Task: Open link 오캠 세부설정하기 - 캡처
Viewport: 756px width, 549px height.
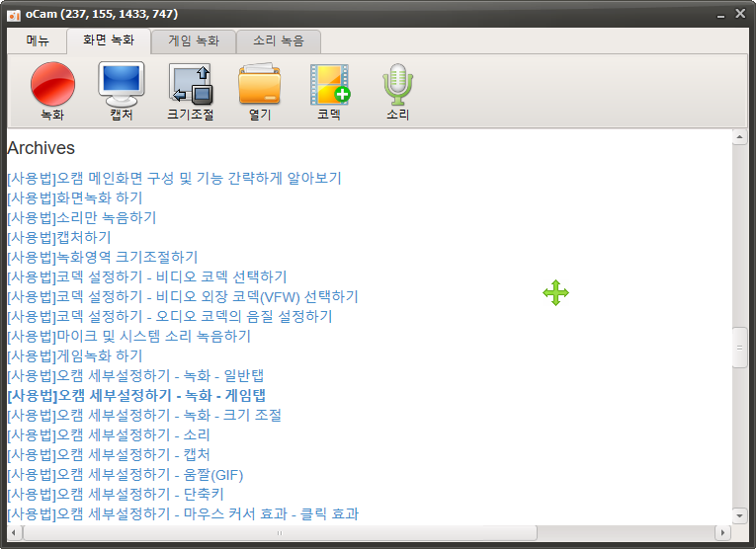Action: (109, 454)
